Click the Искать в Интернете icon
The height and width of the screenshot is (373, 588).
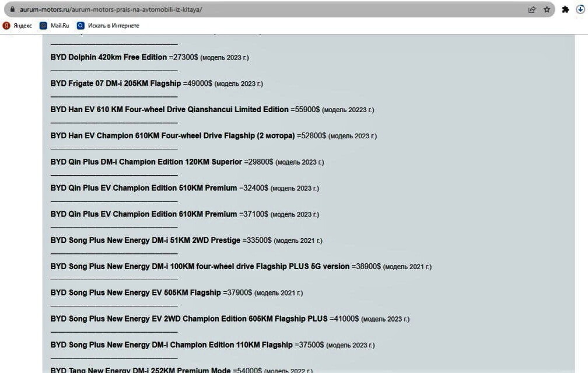point(80,26)
